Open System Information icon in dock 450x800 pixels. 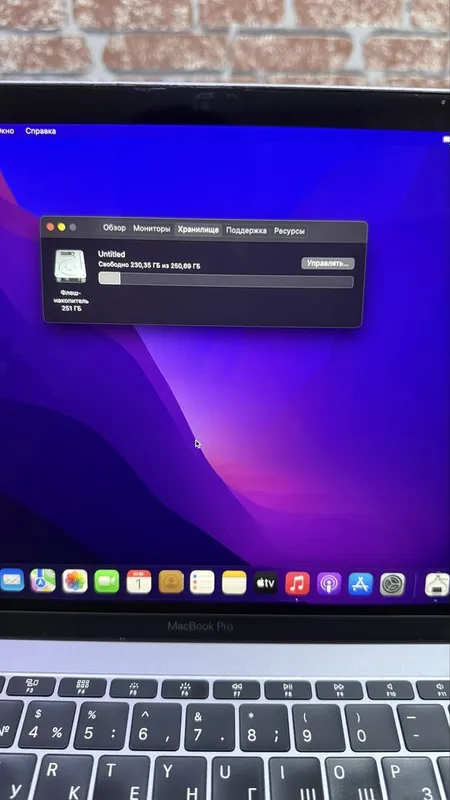pyautogui.click(x=437, y=585)
